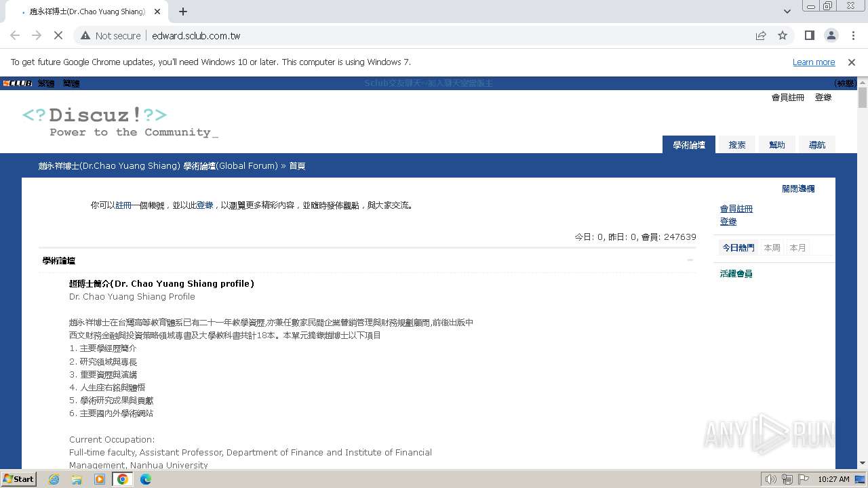Screen dimensions: 868x488
Task: Select the 搜索 navigation tab
Action: click(x=737, y=144)
